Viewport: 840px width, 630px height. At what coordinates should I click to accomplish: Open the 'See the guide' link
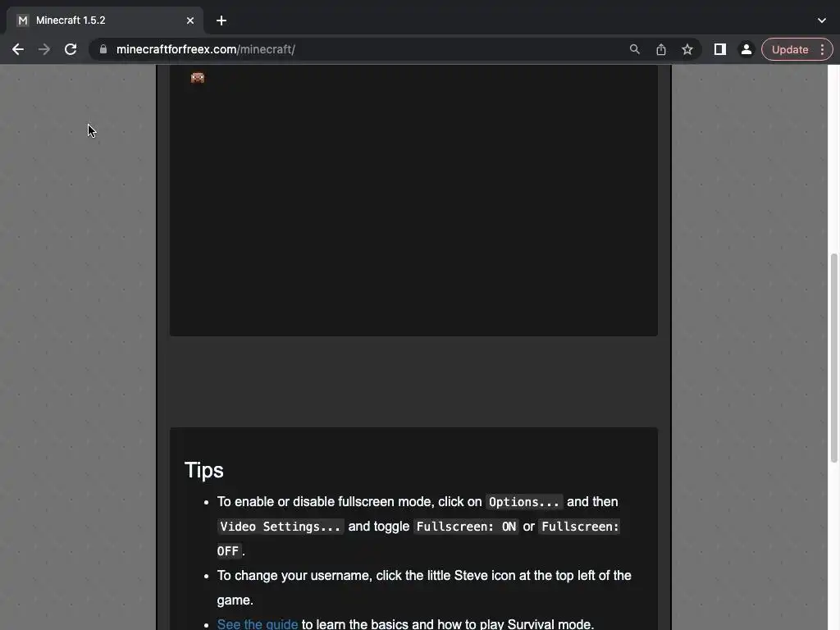pyautogui.click(x=257, y=624)
